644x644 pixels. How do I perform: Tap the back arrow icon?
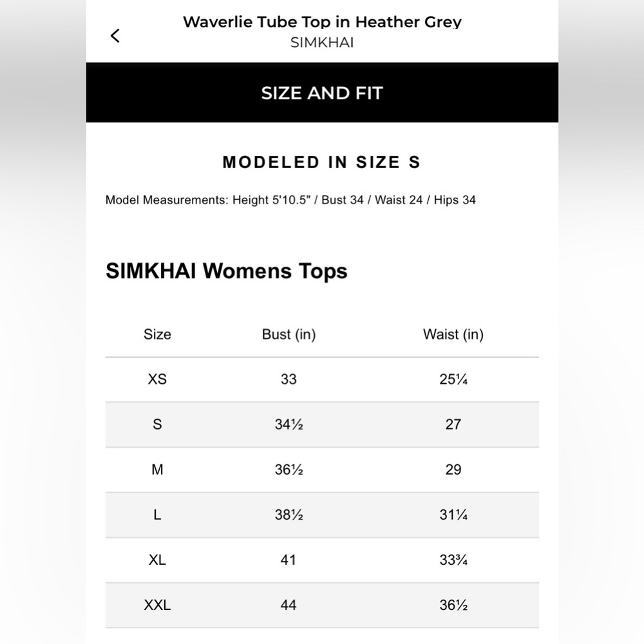click(115, 35)
